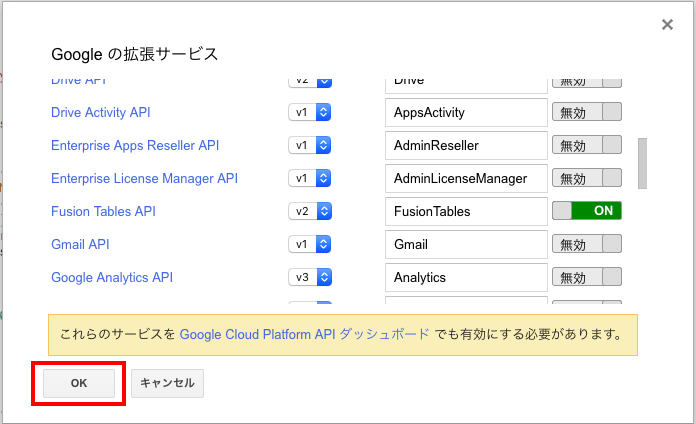
Task: Click the FusionTables identifier input field
Action: tap(466, 211)
